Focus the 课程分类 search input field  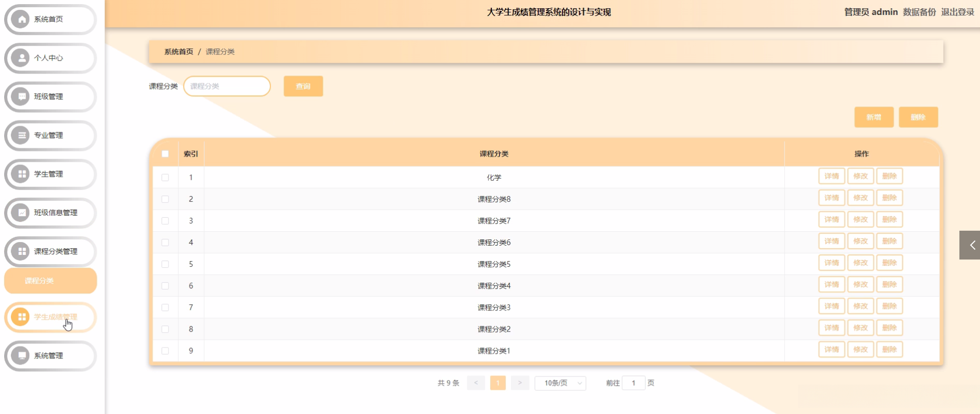pyautogui.click(x=227, y=86)
